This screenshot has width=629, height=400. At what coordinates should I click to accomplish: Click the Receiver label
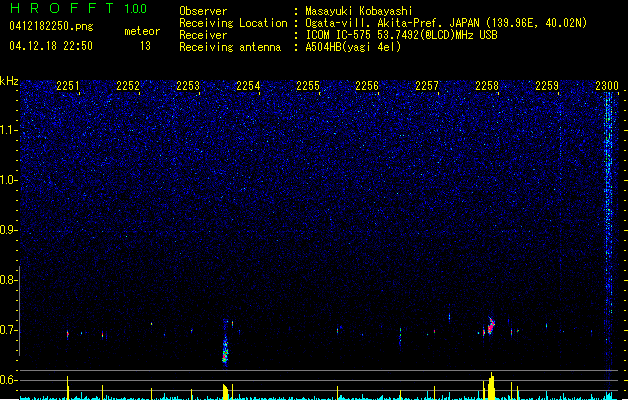[x=203, y=35]
